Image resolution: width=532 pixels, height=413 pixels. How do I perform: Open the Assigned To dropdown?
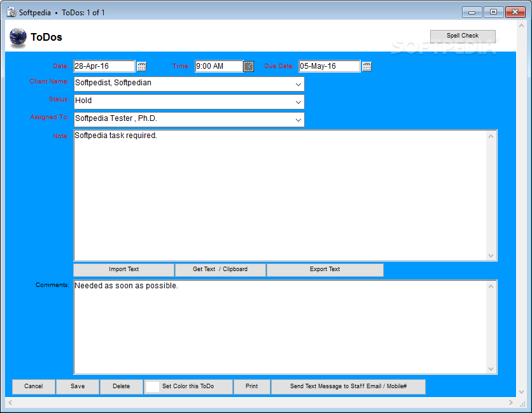point(298,119)
